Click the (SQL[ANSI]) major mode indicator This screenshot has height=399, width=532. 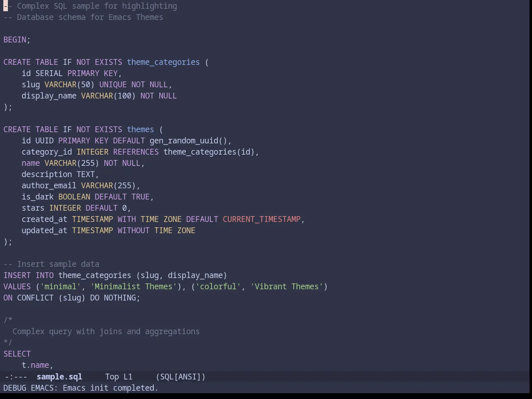[x=181, y=377]
